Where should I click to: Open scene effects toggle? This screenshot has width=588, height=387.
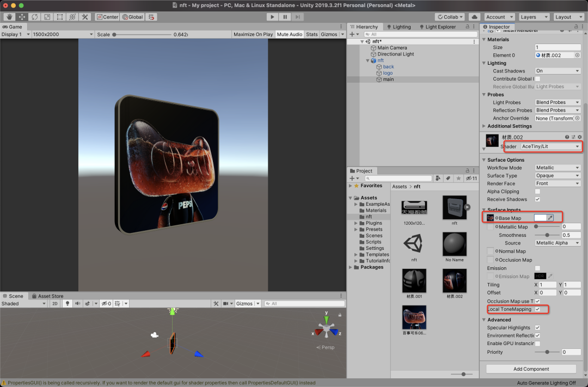[87, 303]
